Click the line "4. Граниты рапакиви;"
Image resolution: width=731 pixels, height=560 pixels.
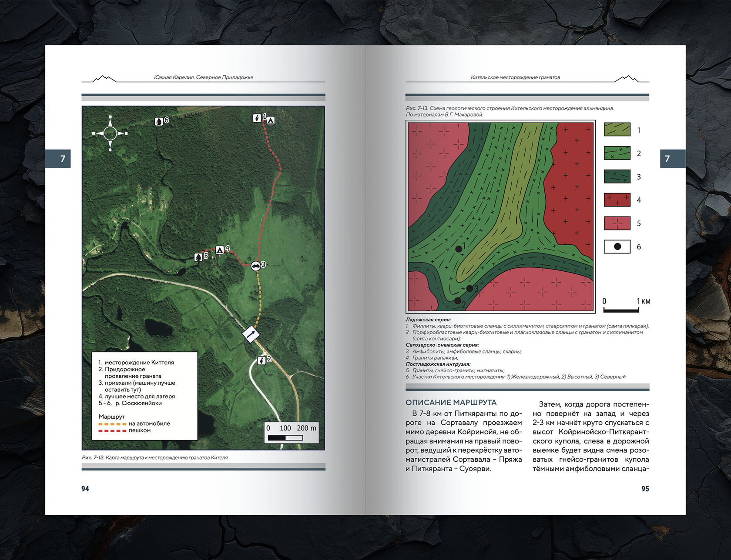click(432, 358)
